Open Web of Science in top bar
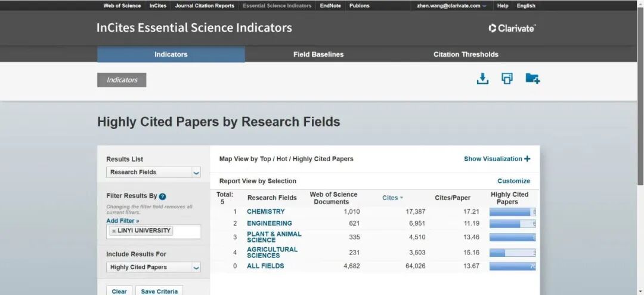Image resolution: width=644 pixels, height=295 pixels. tap(122, 6)
